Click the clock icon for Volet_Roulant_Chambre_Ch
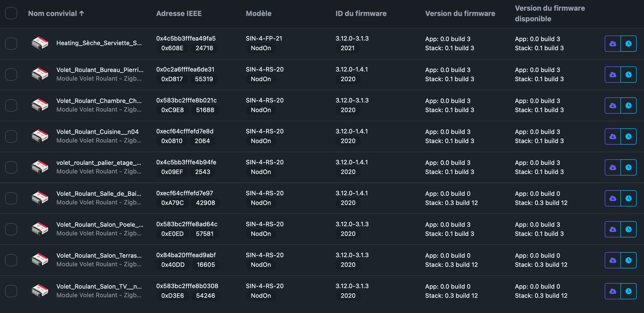This screenshot has height=313, width=644. 628,106
